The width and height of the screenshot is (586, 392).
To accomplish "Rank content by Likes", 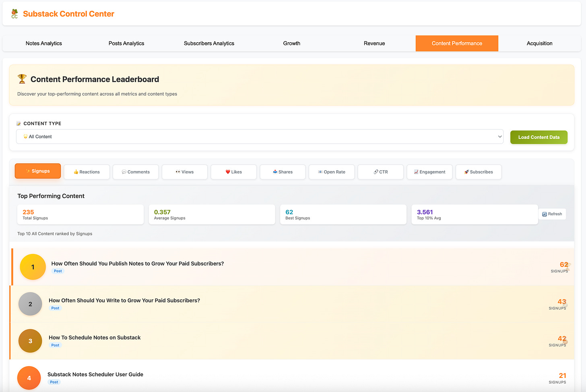I will (234, 172).
